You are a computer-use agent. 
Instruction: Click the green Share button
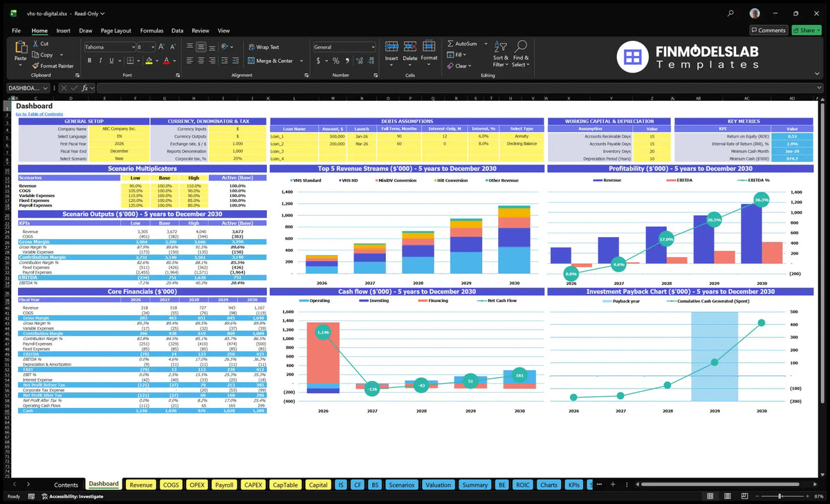click(x=806, y=30)
